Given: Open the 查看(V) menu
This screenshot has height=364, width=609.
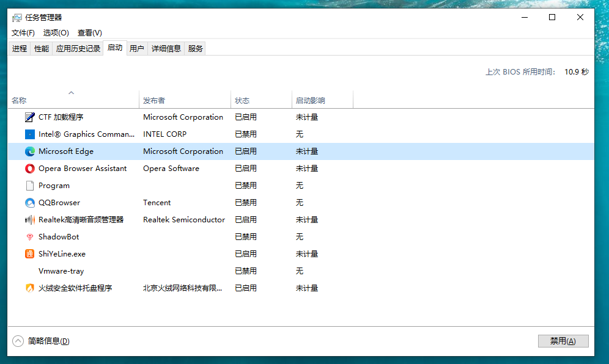Looking at the screenshot, I should click(90, 33).
